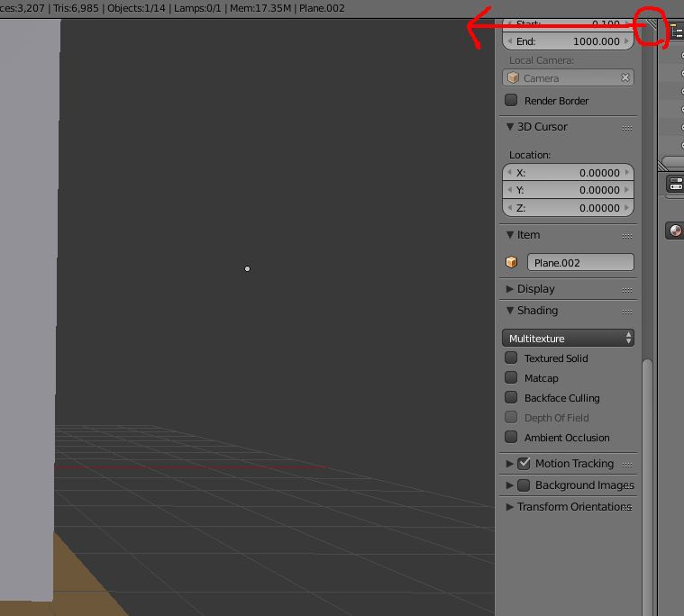The width and height of the screenshot is (684, 616).
Task: Grab the Shading panel grip dots
Action: click(x=627, y=313)
